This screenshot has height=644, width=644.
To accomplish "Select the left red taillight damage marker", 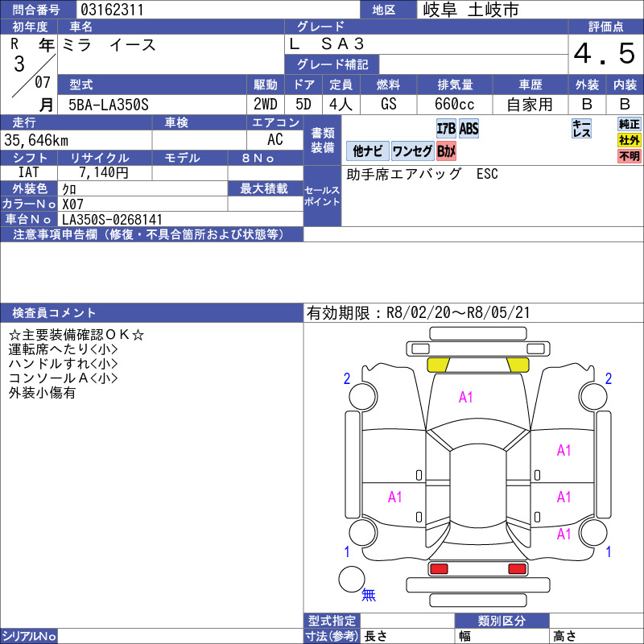I will tap(440, 567).
